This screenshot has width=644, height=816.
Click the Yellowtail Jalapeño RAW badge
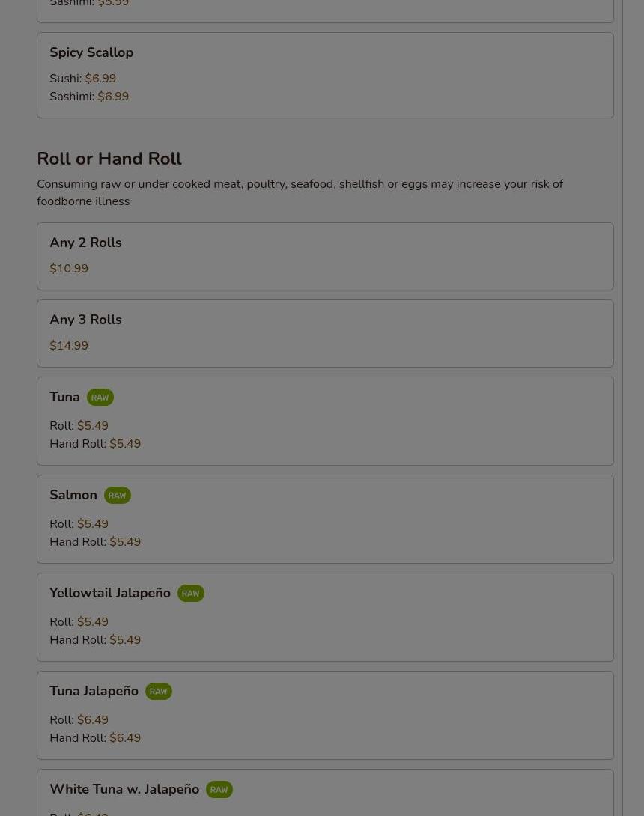190,593
